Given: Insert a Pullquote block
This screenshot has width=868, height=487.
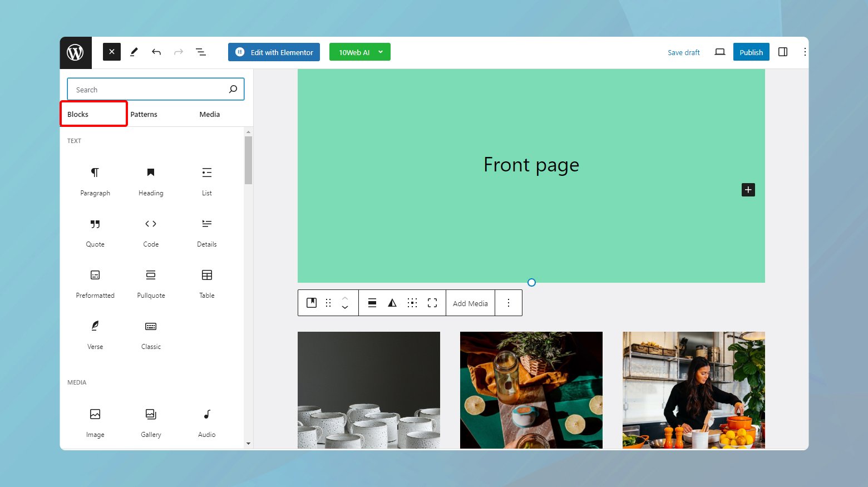Looking at the screenshot, I should [x=151, y=283].
